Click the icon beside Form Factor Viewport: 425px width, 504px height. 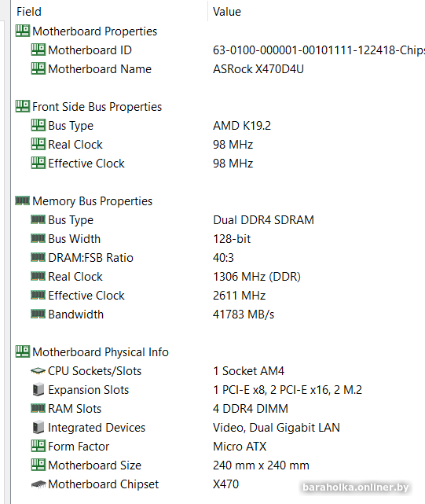tap(38, 446)
